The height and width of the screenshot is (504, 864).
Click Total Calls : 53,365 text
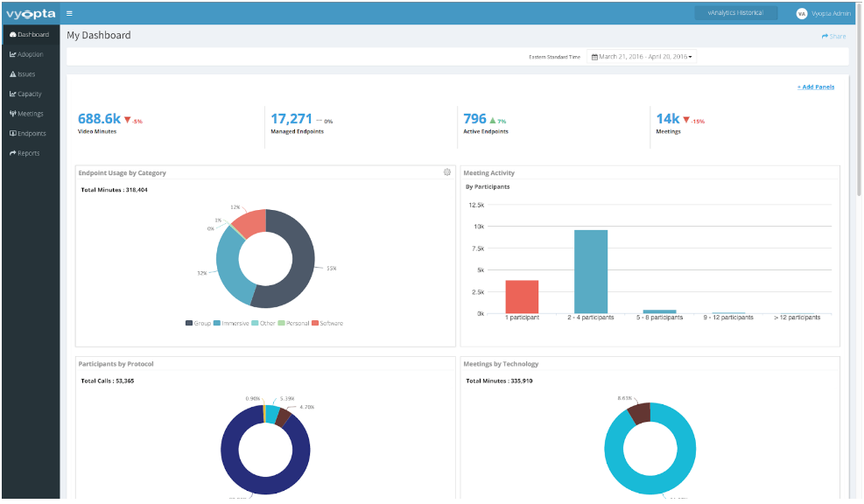click(108, 381)
